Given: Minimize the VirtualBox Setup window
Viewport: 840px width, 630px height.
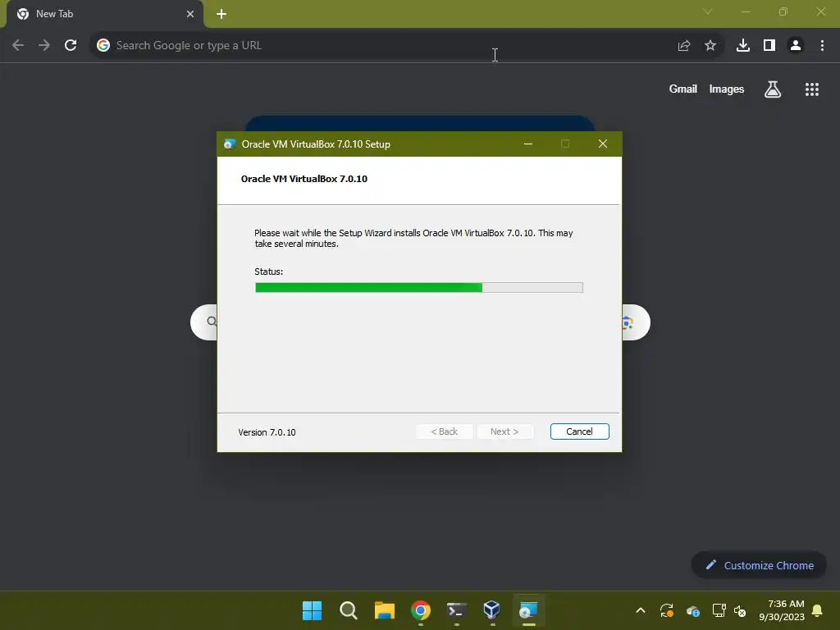Looking at the screenshot, I should (x=527, y=144).
